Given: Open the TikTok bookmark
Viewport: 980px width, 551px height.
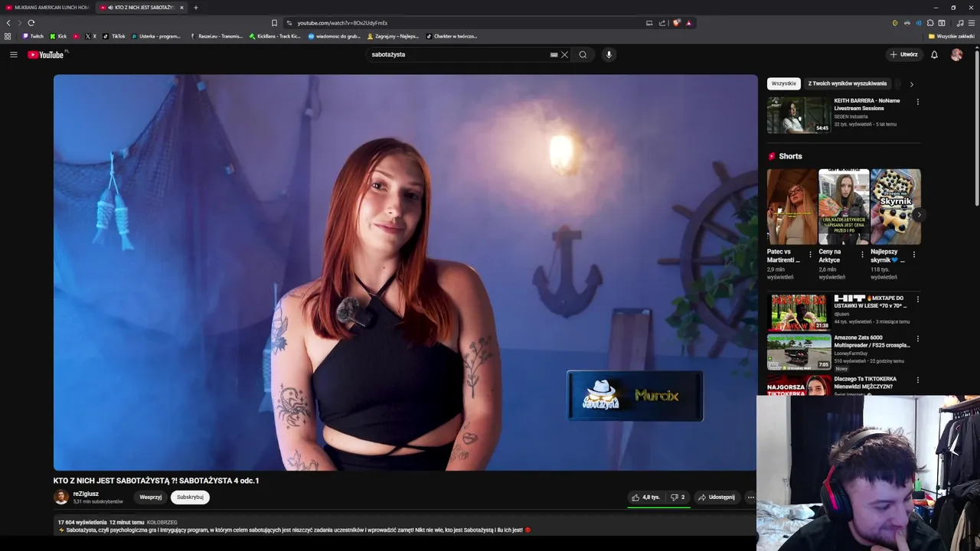Looking at the screenshot, I should 114,36.
